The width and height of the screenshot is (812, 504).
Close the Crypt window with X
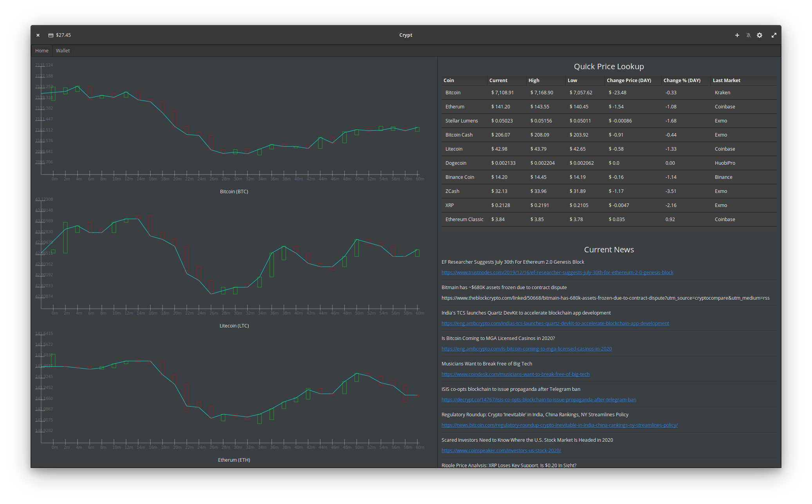coord(38,35)
